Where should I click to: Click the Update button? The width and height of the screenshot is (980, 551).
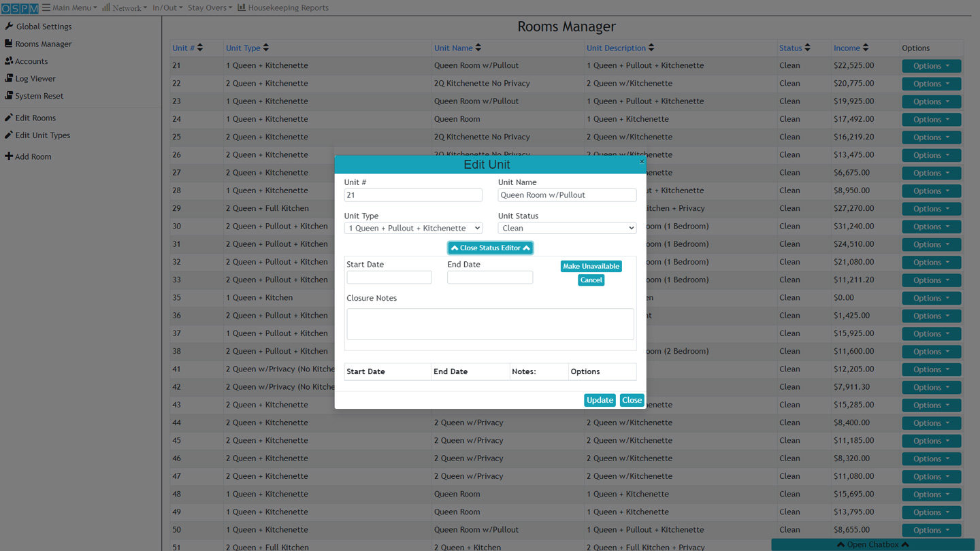click(x=600, y=400)
